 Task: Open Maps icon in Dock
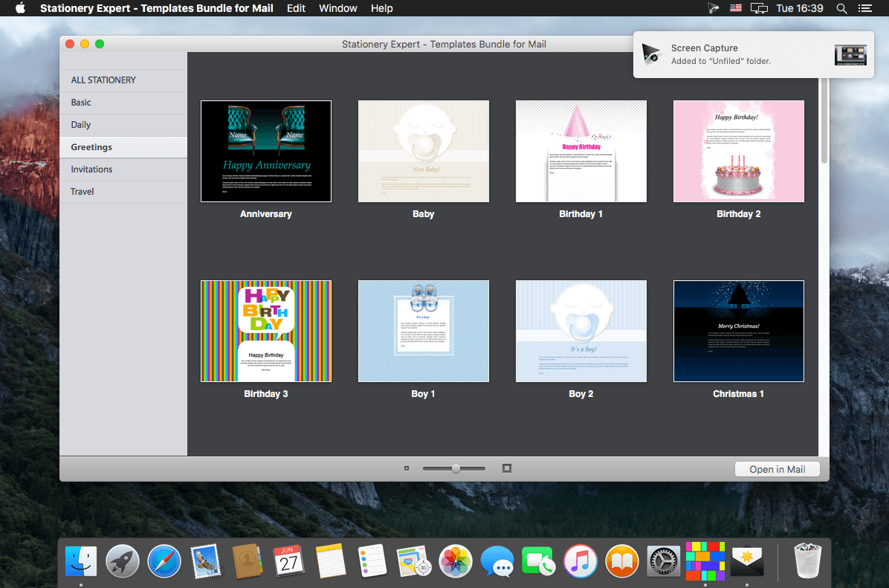[x=413, y=561]
